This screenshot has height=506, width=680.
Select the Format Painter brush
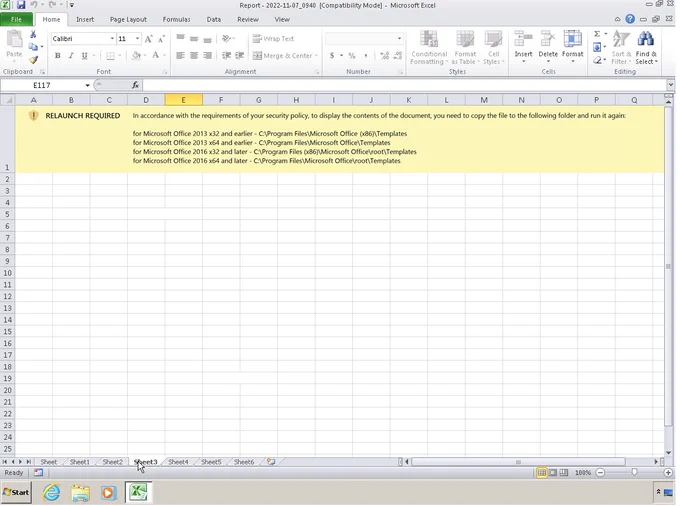click(33, 60)
